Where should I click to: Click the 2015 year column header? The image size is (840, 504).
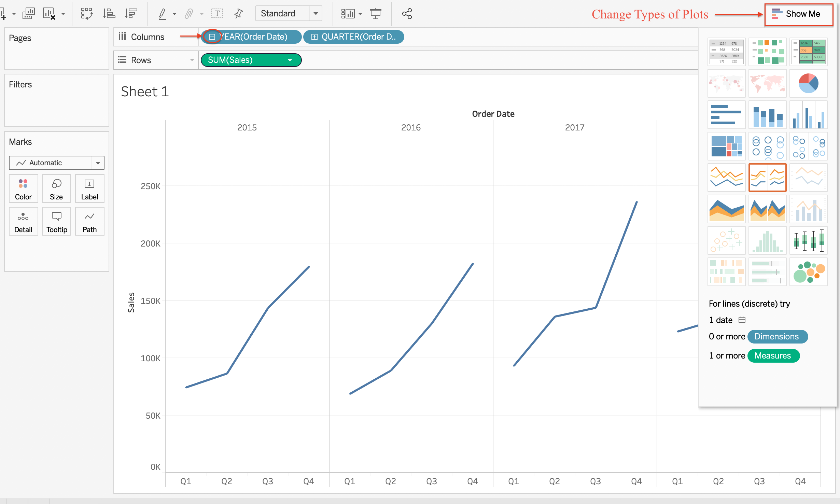(247, 127)
